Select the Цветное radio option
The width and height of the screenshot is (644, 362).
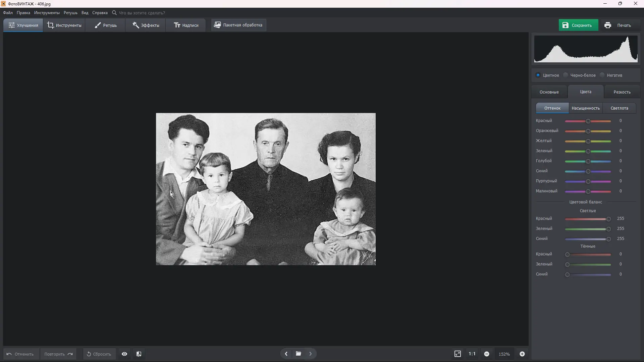(538, 75)
